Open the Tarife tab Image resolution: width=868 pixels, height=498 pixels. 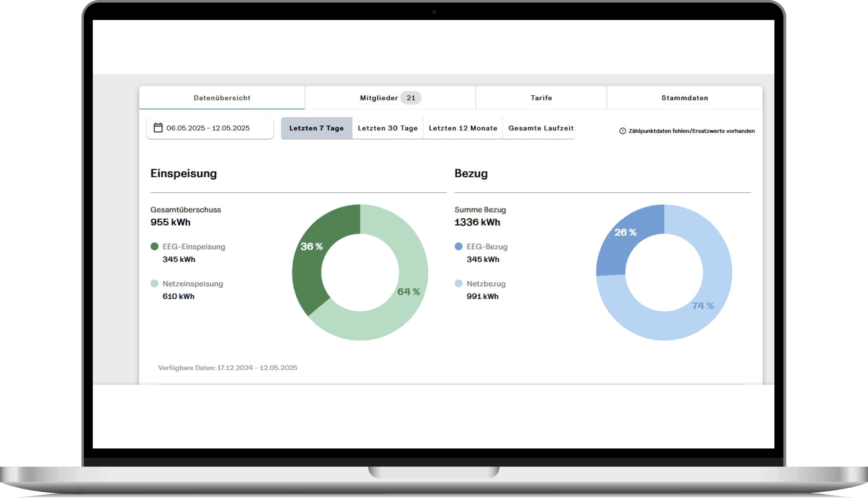[541, 98]
